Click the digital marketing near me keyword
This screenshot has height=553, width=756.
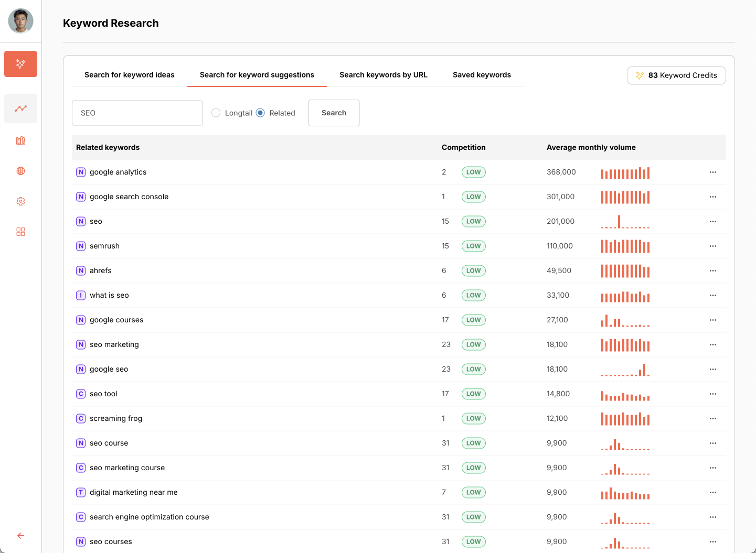coord(134,492)
